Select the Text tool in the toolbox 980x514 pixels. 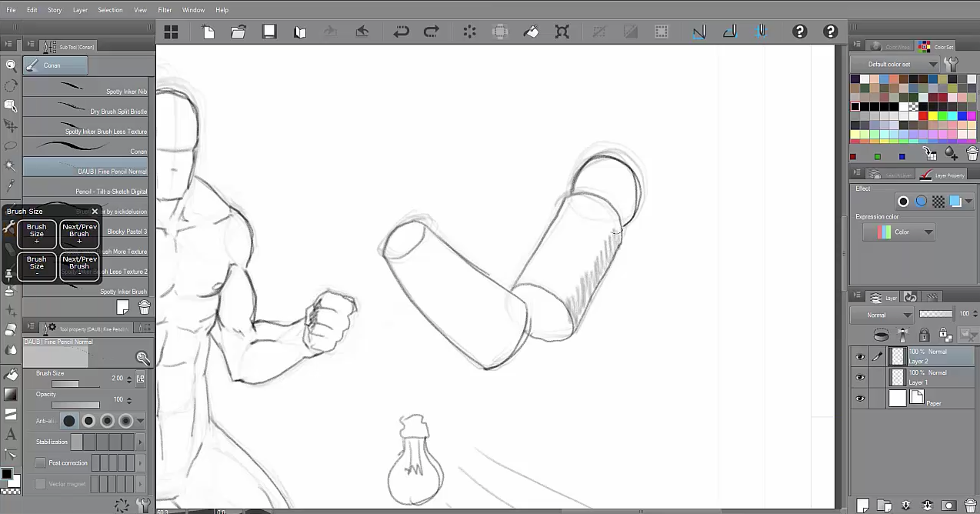coord(11,435)
